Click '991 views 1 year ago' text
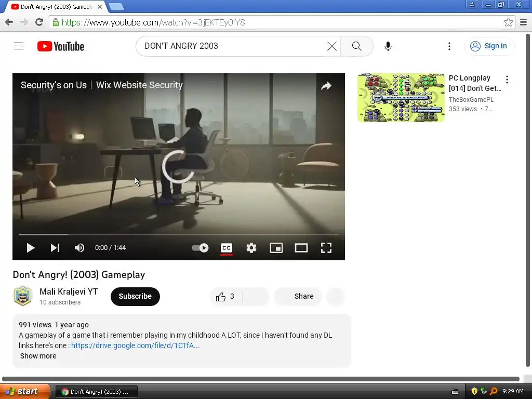This screenshot has width=532, height=399. click(x=54, y=325)
